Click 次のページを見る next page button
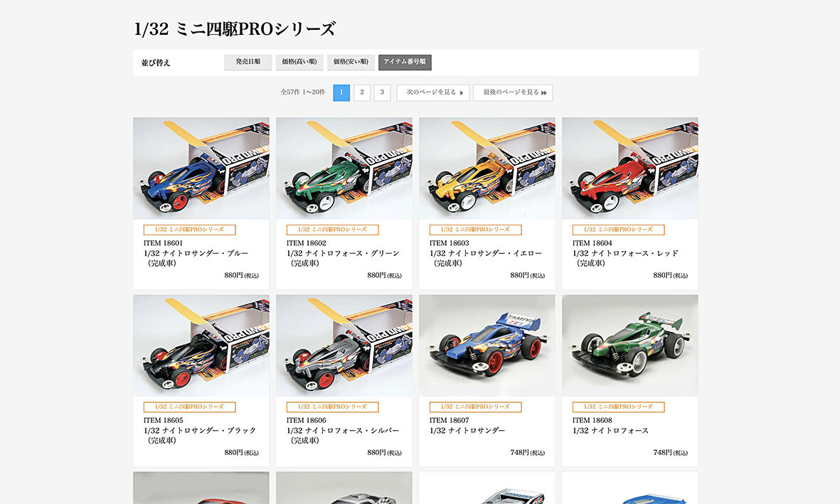840x504 pixels. click(433, 92)
